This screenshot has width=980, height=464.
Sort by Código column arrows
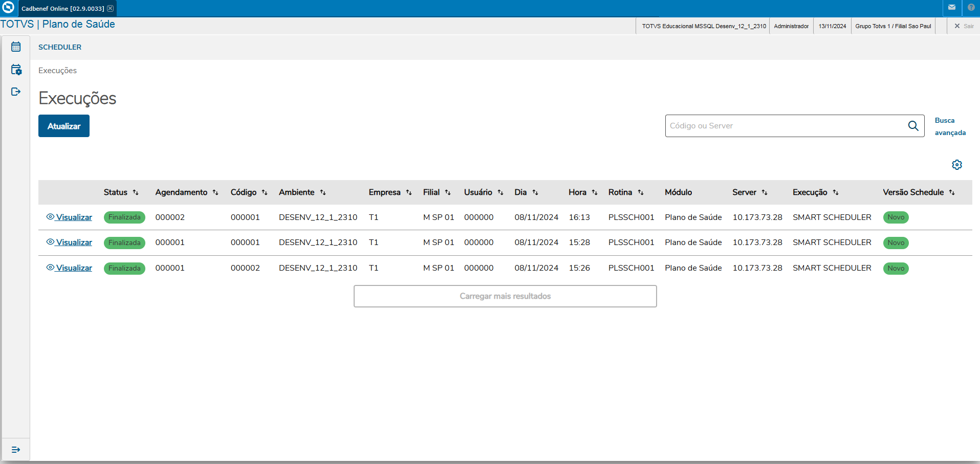coord(265,192)
